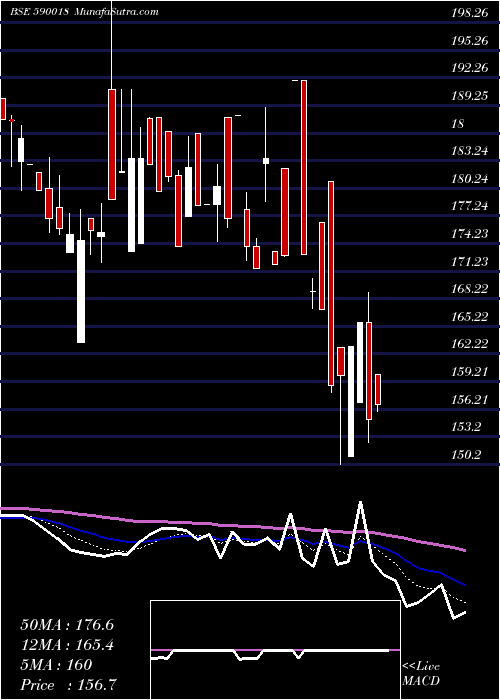Click the 180.24 price axis label

point(469,179)
